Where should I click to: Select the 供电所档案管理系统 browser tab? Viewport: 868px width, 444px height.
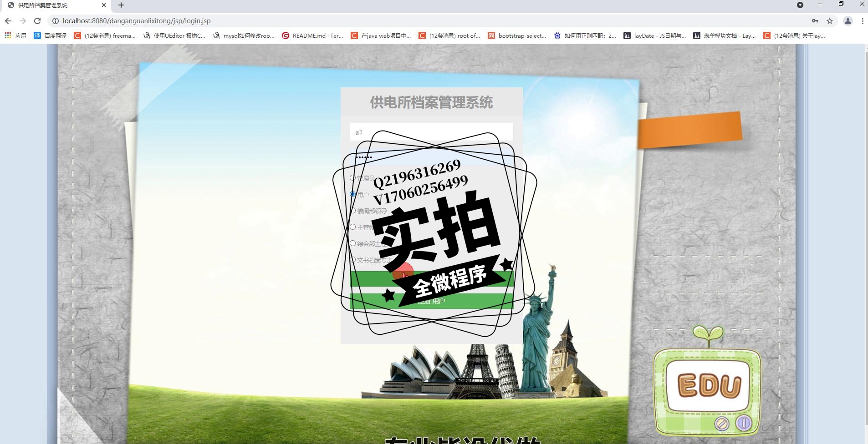(x=56, y=5)
